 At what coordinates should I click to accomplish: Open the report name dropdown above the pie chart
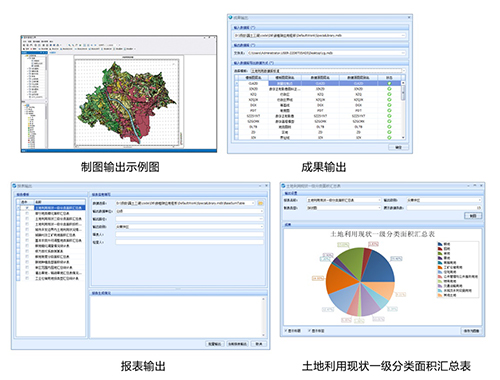pos(379,200)
